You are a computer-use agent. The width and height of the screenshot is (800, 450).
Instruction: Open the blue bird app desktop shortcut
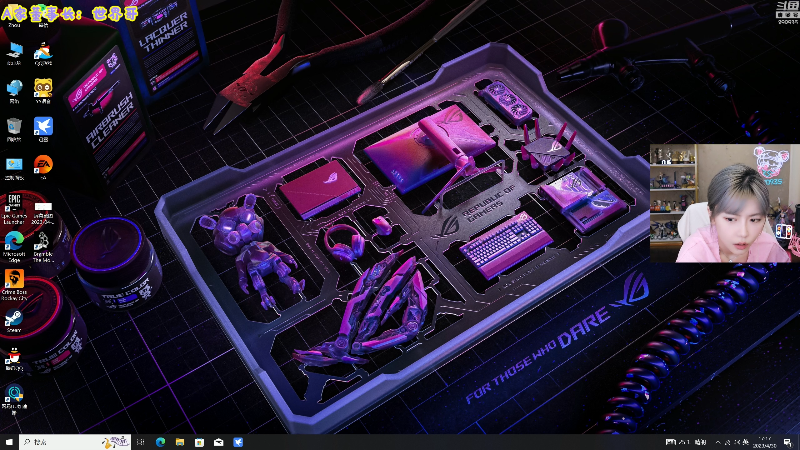pyautogui.click(x=43, y=130)
